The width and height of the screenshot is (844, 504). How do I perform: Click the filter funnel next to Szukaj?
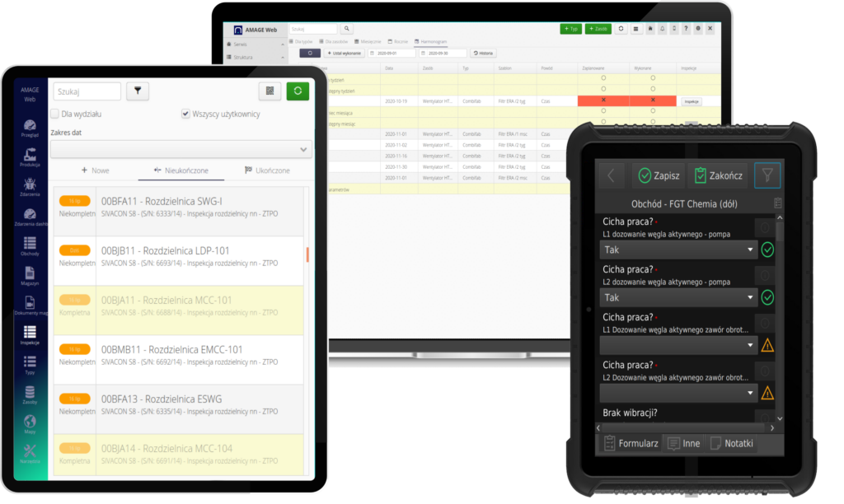click(x=138, y=91)
